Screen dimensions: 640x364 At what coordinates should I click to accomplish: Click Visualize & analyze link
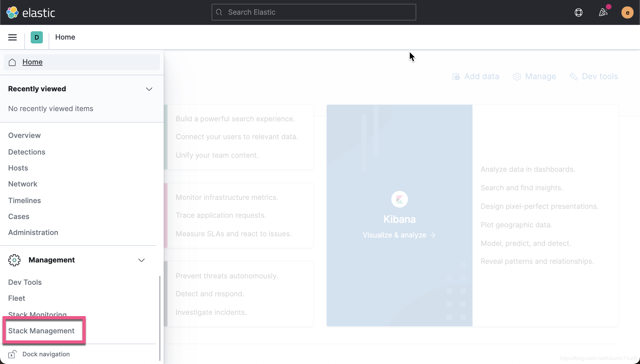pyautogui.click(x=399, y=235)
